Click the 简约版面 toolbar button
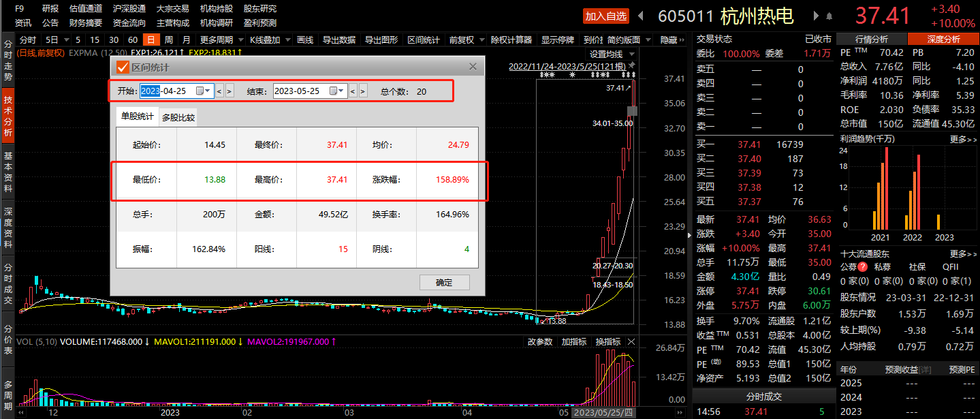980x419 pixels. (624, 40)
